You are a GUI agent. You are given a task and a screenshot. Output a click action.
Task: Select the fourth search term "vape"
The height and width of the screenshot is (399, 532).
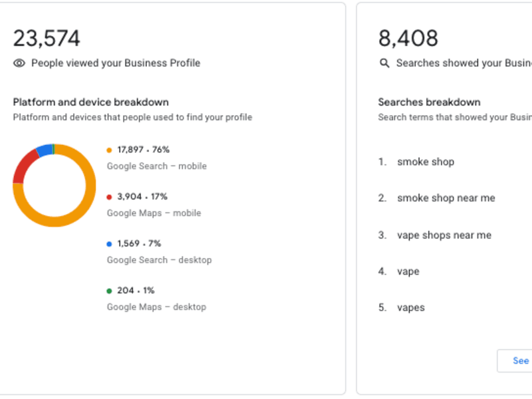click(x=408, y=271)
